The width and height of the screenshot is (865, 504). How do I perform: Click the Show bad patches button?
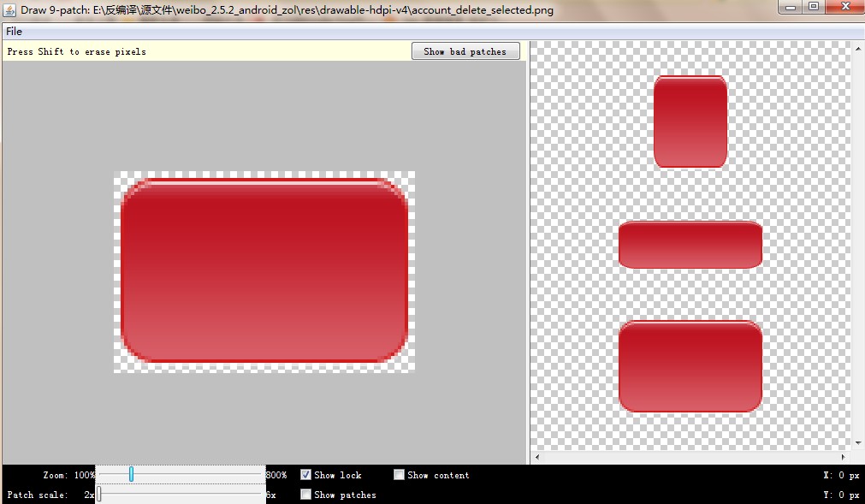point(465,51)
